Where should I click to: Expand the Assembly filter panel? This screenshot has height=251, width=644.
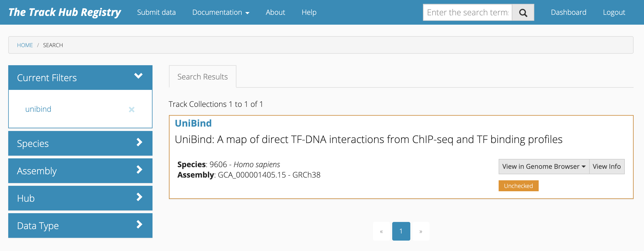pyautogui.click(x=139, y=170)
